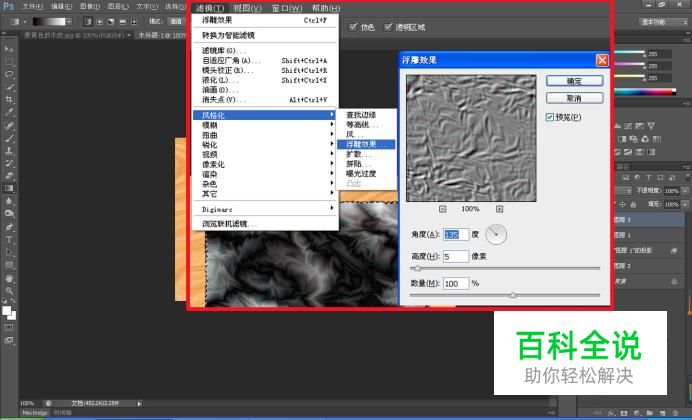
Task: Select the Rectangular Marquee tool
Action: (x=9, y=62)
